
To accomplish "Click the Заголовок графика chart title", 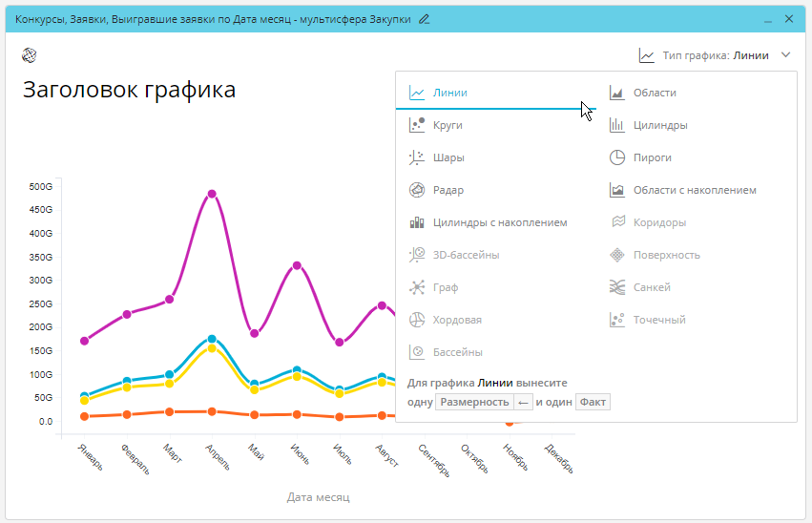I will [129, 91].
